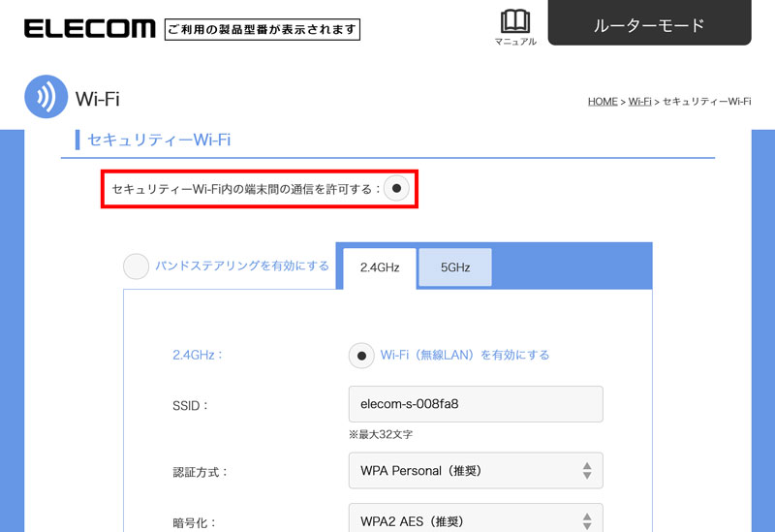The width and height of the screenshot is (775, 532).
Task: Enable band steering radio button
Action: pyautogui.click(x=136, y=266)
